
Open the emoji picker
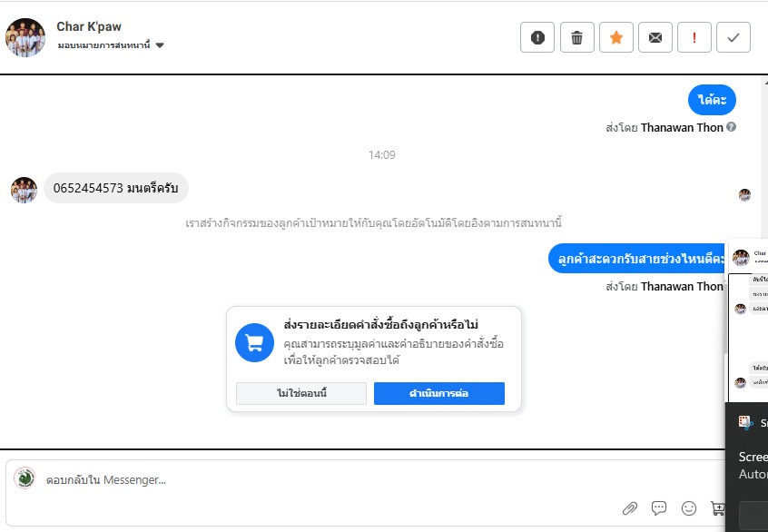pyautogui.click(x=689, y=508)
